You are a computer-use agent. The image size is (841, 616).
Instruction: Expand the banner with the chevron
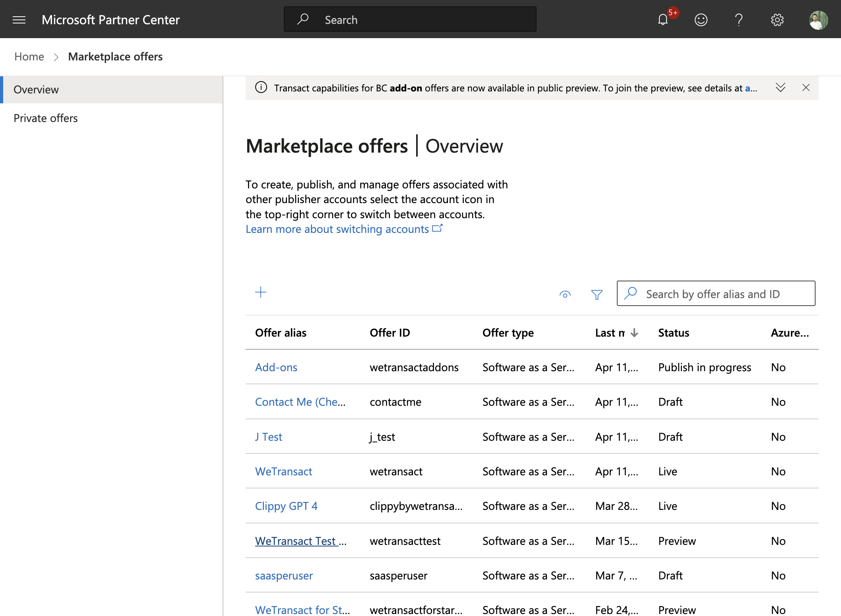781,87
